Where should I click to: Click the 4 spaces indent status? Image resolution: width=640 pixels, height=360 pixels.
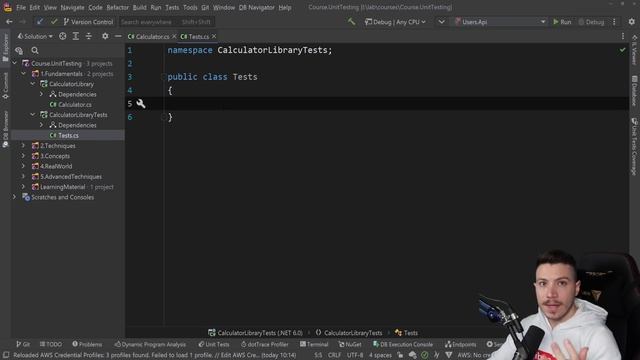point(380,355)
